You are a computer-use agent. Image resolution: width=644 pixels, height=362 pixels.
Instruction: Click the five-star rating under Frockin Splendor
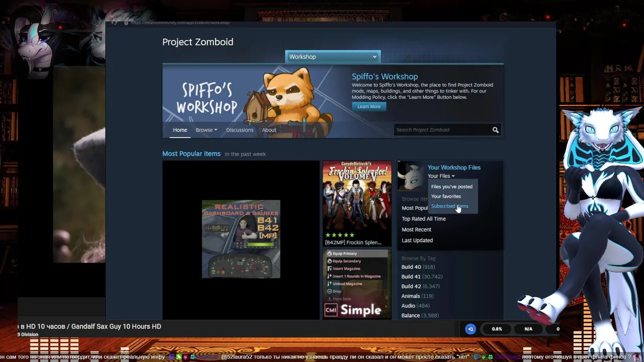340,235
